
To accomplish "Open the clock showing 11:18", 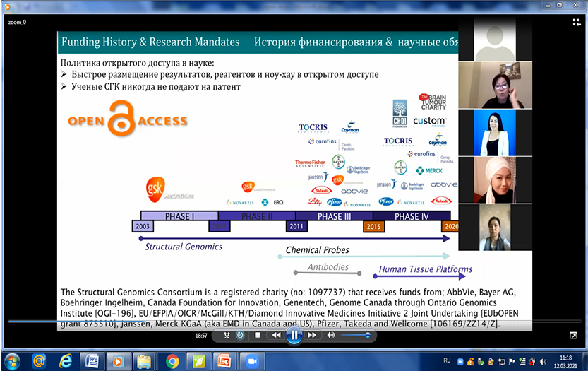I will [565, 362].
